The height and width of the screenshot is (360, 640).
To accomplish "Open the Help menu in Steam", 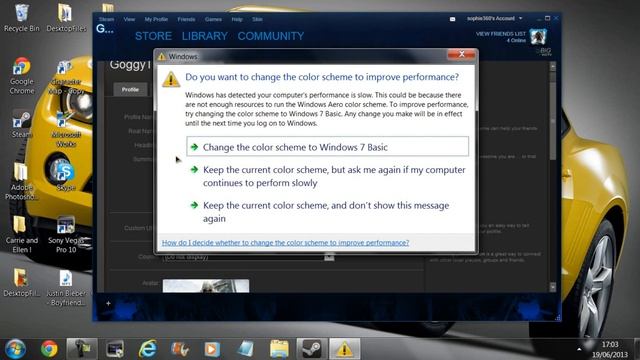I will (237, 19).
